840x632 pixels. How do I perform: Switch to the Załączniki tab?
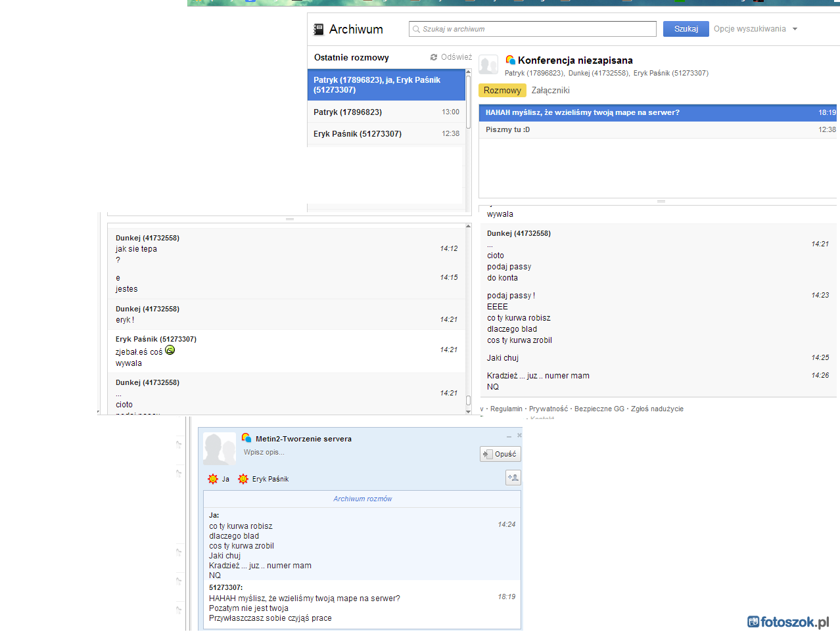pyautogui.click(x=550, y=91)
